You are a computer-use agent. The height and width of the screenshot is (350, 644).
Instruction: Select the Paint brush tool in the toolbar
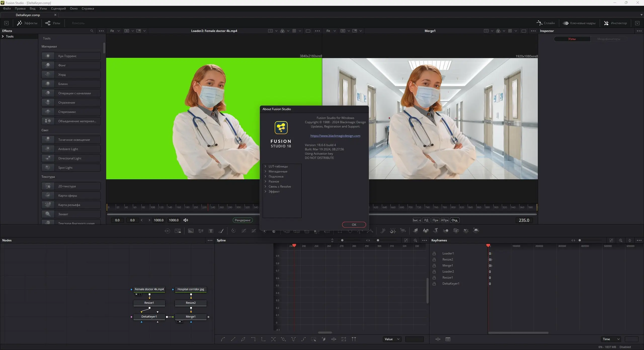[x=221, y=231]
